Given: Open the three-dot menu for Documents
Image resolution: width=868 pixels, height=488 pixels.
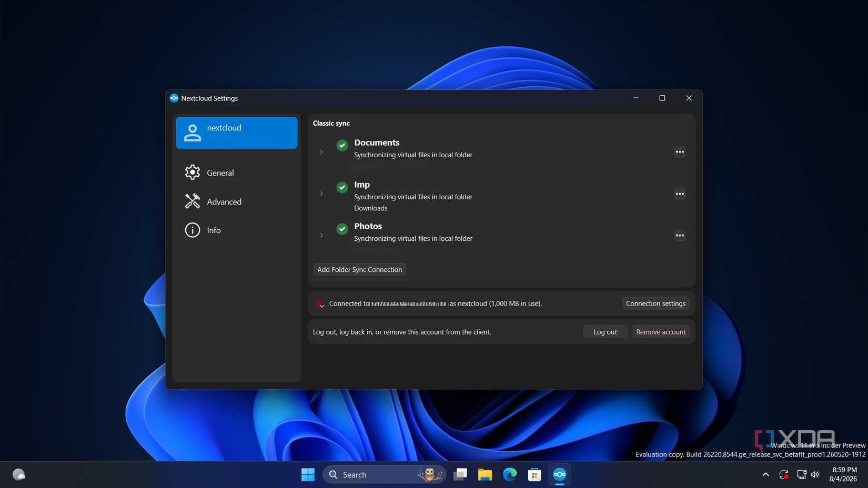Looking at the screenshot, I should coord(680,152).
